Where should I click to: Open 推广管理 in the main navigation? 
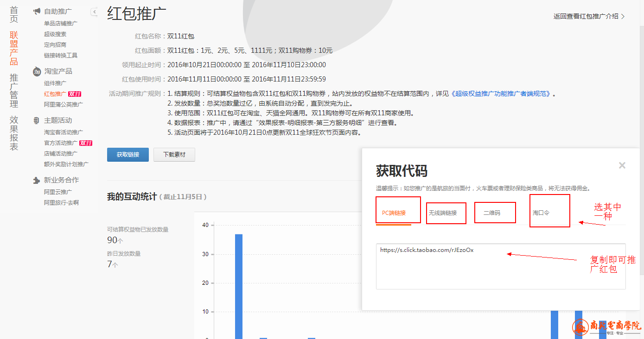tap(14, 91)
